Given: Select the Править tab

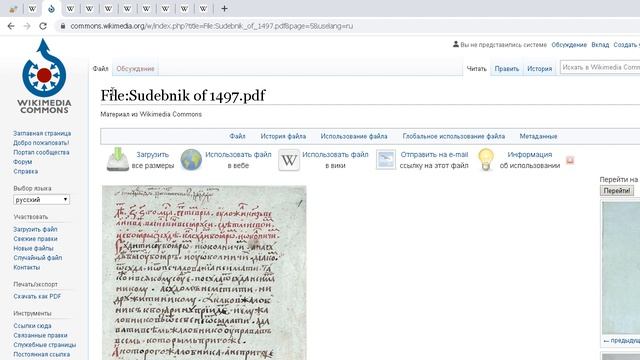Looking at the screenshot, I should [x=507, y=69].
